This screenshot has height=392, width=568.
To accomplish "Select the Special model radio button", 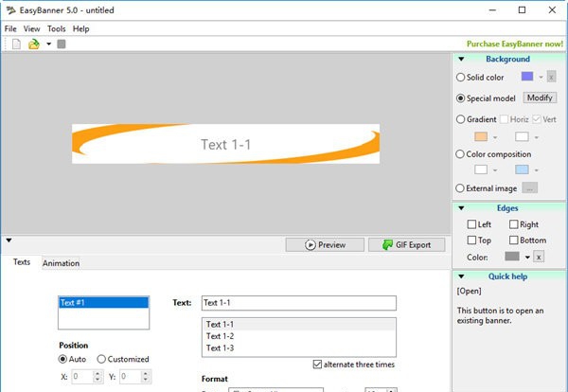I will click(x=460, y=98).
